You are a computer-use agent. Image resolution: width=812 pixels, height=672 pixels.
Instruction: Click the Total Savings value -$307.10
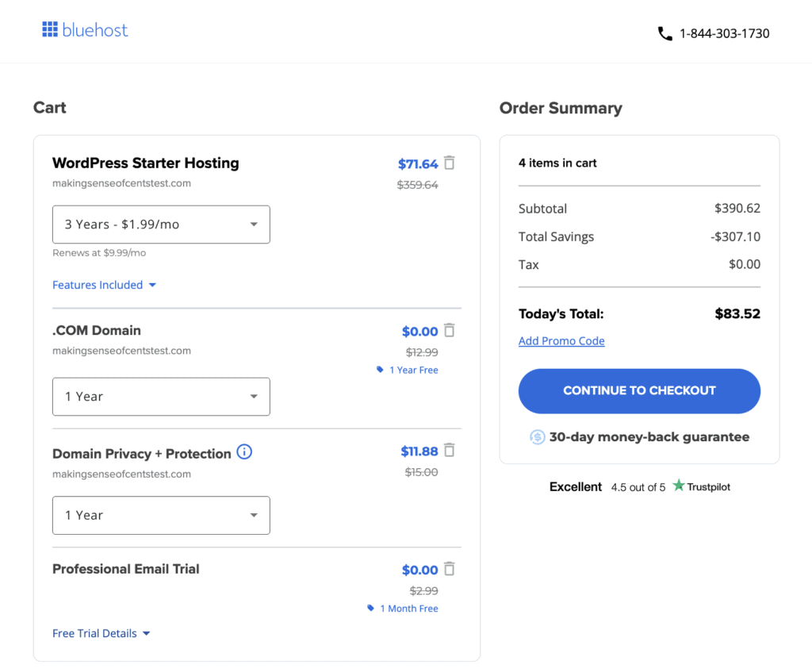pos(735,236)
